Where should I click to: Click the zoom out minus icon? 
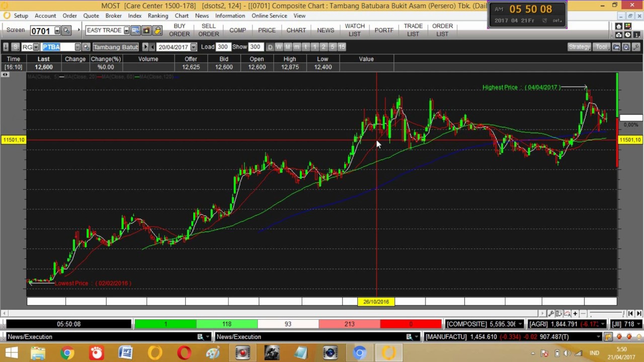[x=583, y=313]
